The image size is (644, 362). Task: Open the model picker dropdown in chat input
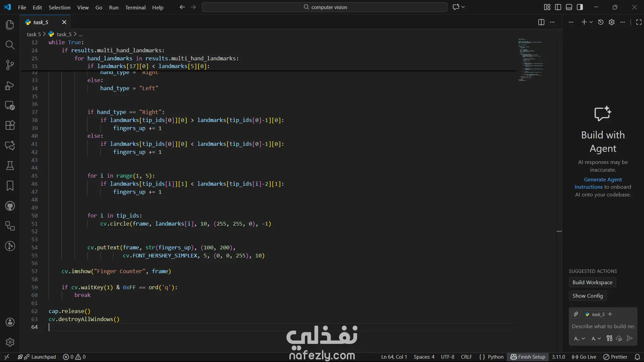coord(596,339)
